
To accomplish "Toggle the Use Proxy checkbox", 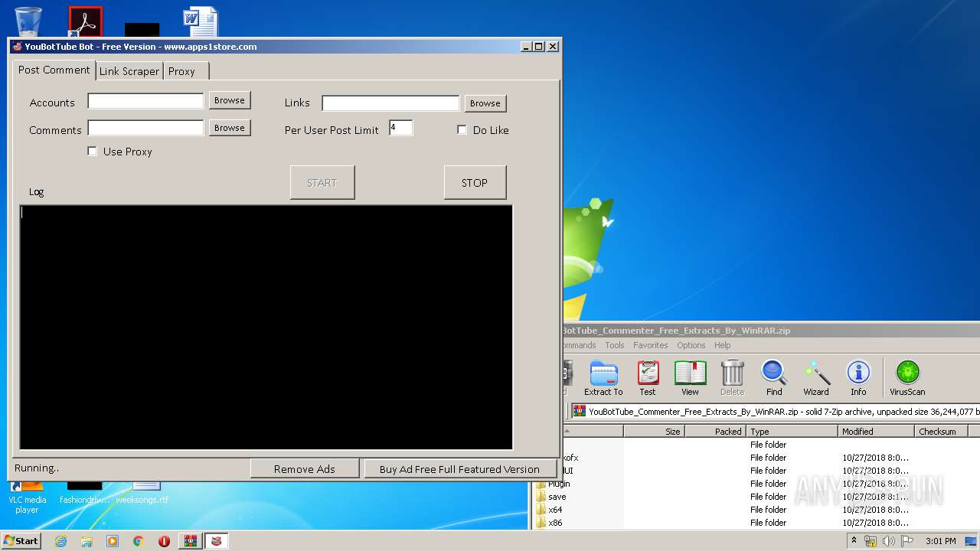I will 93,152.
